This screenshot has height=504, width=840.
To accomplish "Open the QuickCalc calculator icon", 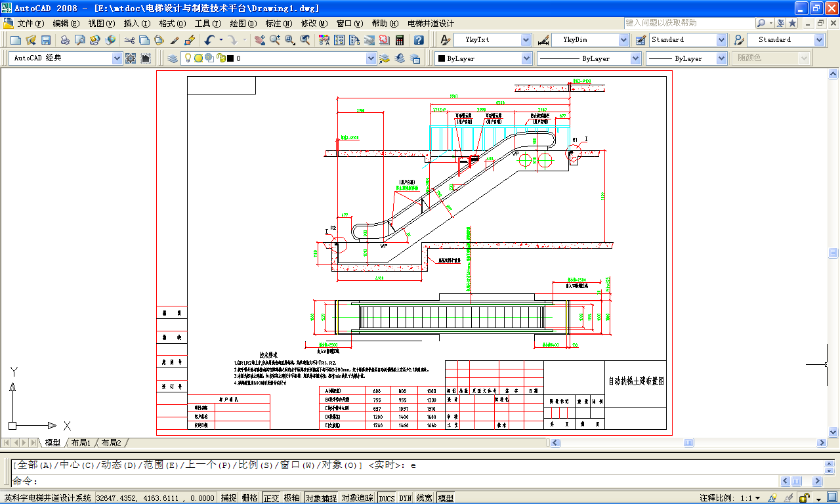I will tap(399, 40).
